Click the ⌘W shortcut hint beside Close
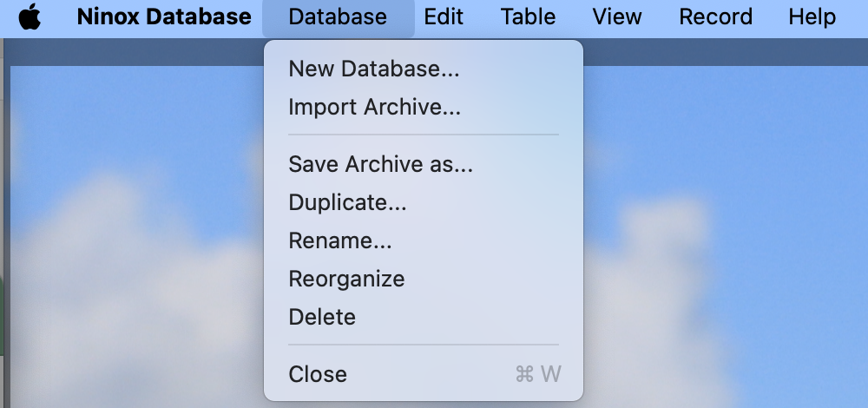 (x=538, y=374)
